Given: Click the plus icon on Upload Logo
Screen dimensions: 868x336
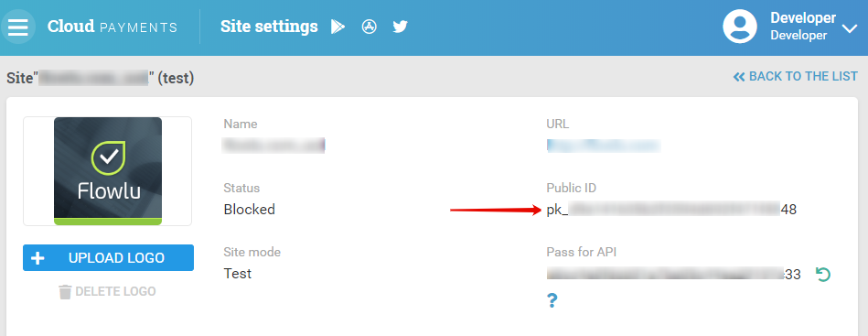Looking at the screenshot, I should (x=38, y=258).
